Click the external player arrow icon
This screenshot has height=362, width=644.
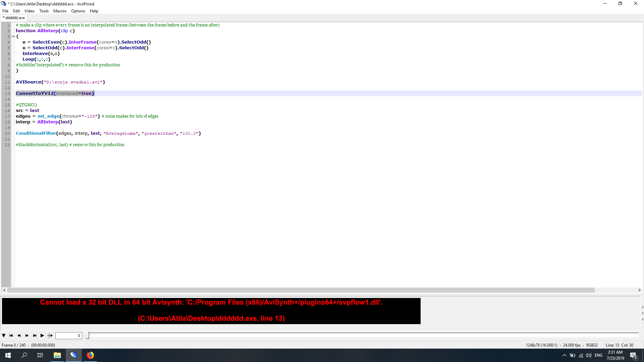click(x=50, y=336)
